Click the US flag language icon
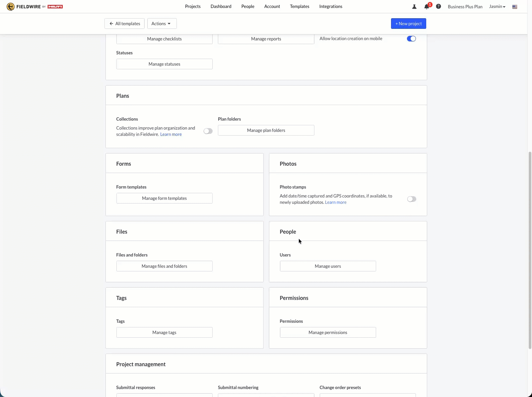The image size is (532, 397). point(515,7)
